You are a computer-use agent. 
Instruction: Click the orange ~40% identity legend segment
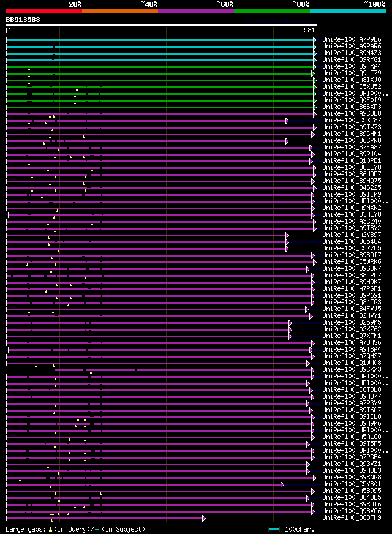120,11
